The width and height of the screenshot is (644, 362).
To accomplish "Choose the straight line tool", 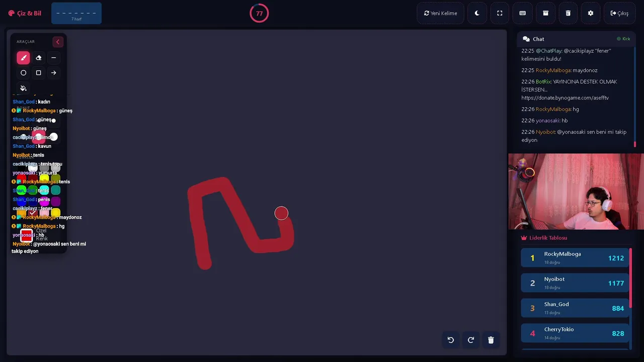I will [53, 58].
